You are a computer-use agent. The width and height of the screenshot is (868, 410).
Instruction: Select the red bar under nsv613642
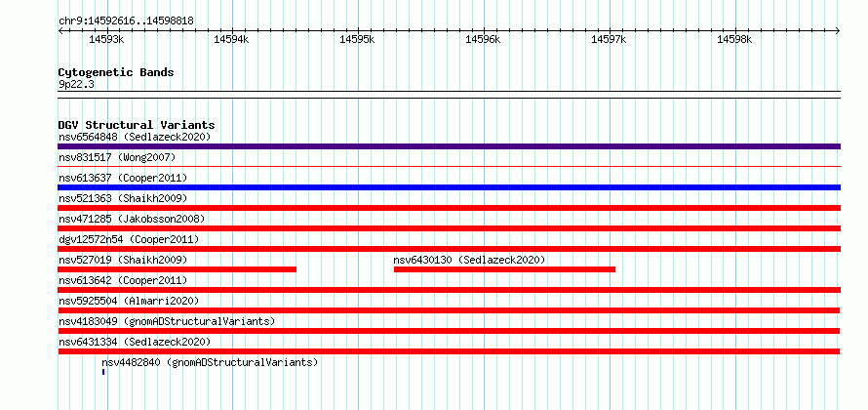[449, 290]
